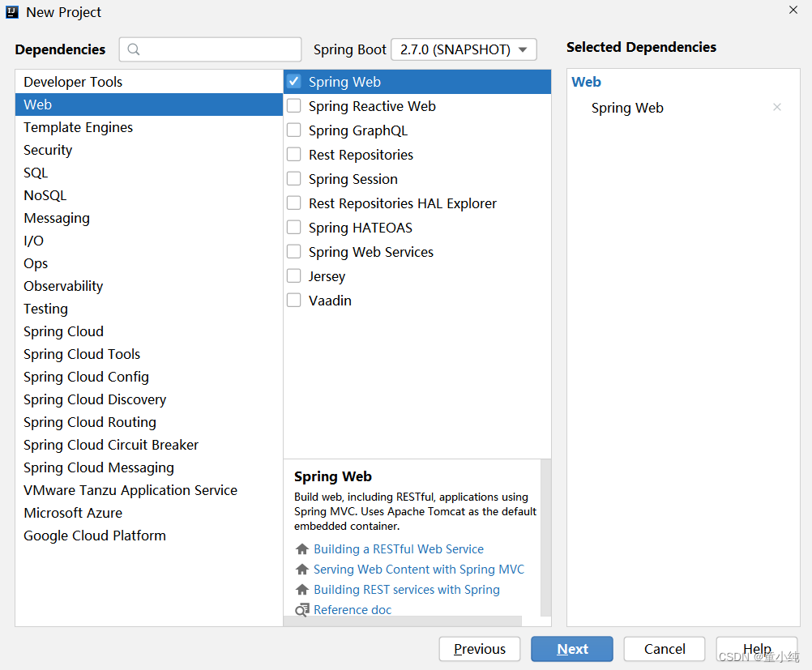Open the Spring Cloud Tools category
This screenshot has height=670, width=812.
click(x=149, y=354)
